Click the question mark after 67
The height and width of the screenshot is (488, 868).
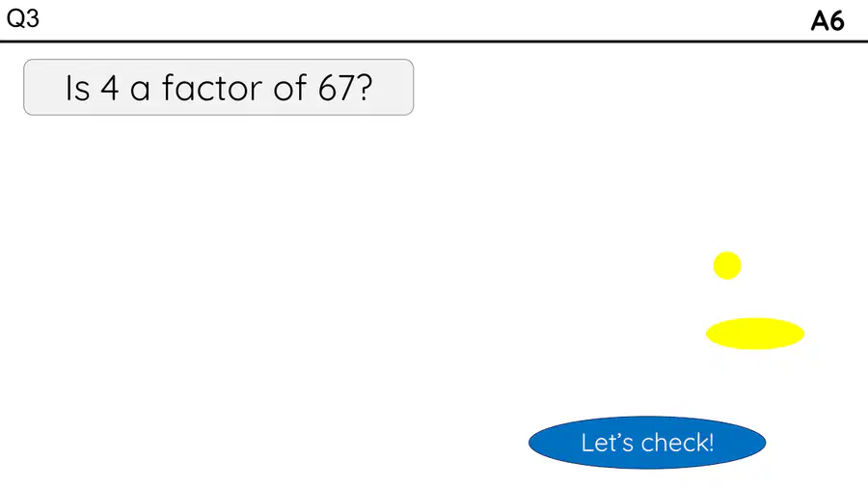365,88
